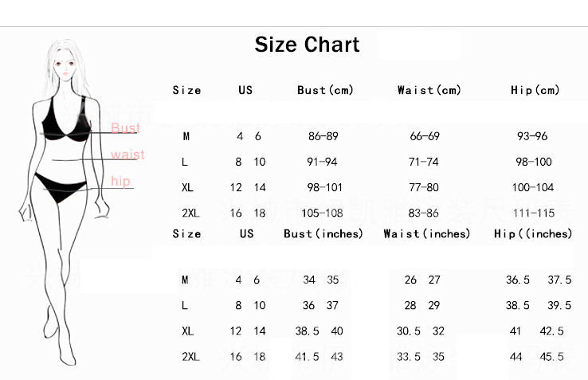Click the pink "Bust" label beside the figure

click(125, 128)
